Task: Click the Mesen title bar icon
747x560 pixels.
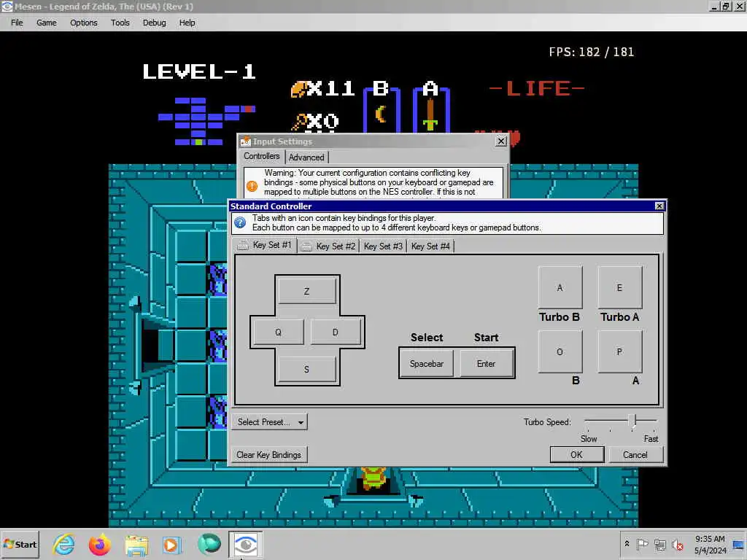Action: point(7,6)
